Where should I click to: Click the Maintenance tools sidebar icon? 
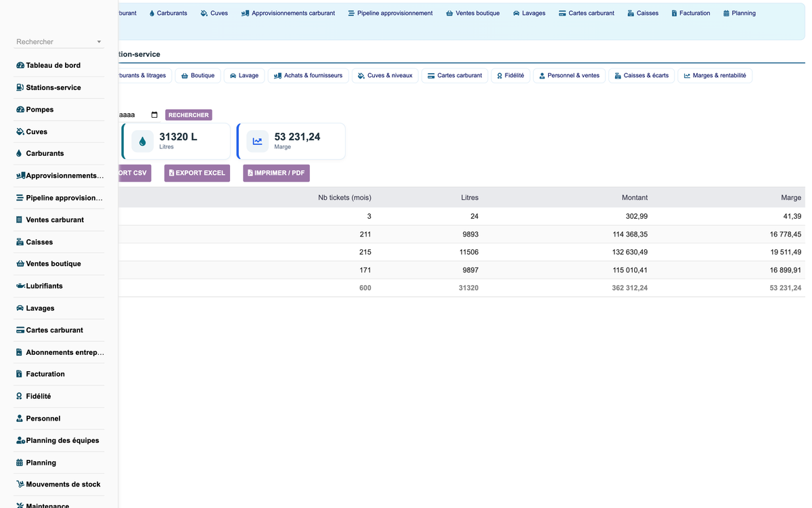[x=20, y=505]
